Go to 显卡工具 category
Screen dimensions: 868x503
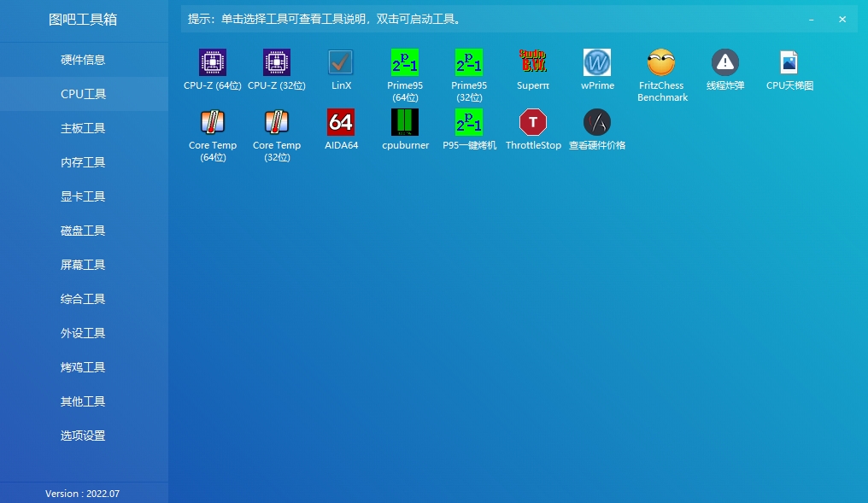[84, 196]
